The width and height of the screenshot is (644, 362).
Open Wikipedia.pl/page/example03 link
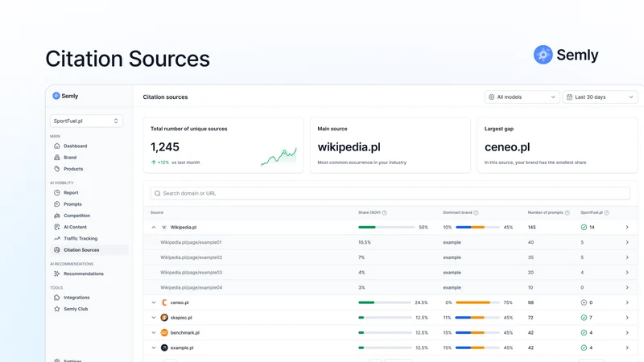[191, 273]
